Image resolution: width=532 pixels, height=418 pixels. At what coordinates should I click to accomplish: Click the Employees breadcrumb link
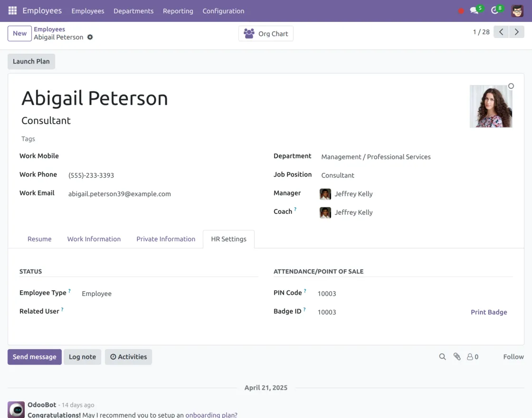point(49,29)
